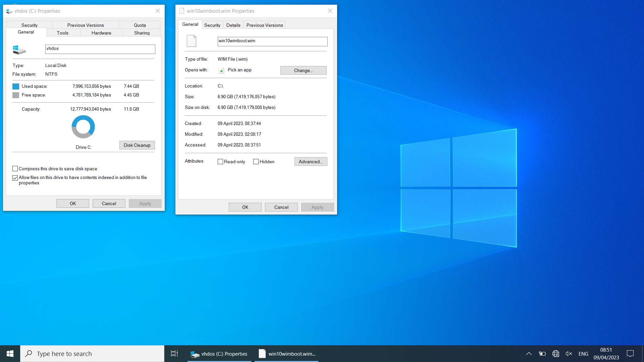Click Cancel in win10wimboot.wim Properties

(x=281, y=207)
